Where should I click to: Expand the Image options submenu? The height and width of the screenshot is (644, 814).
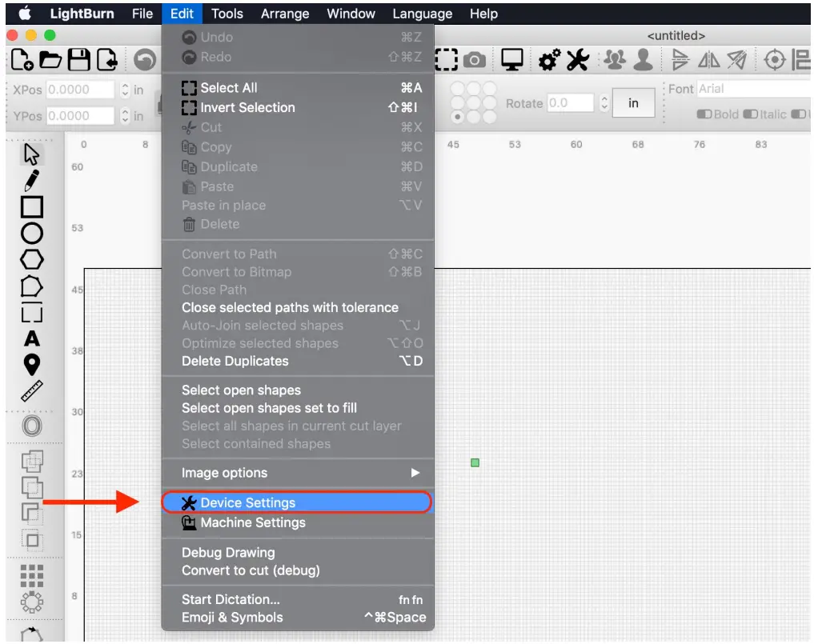click(224, 474)
